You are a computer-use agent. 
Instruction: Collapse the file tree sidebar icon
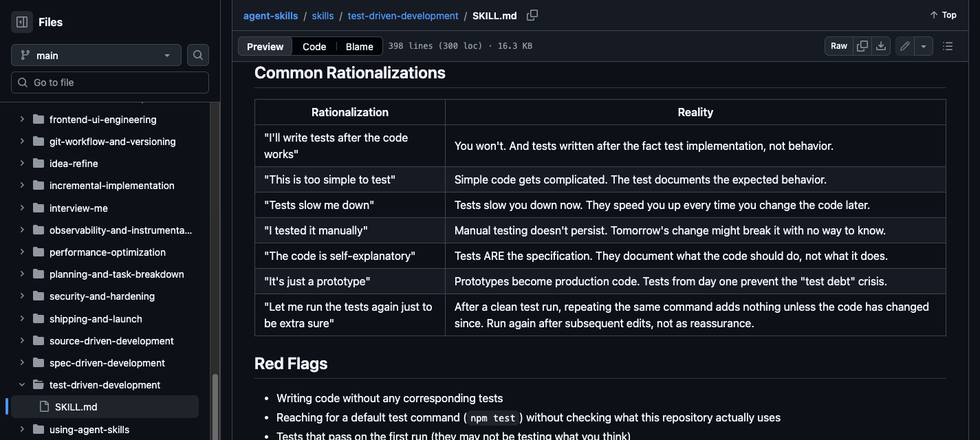pyautogui.click(x=22, y=22)
